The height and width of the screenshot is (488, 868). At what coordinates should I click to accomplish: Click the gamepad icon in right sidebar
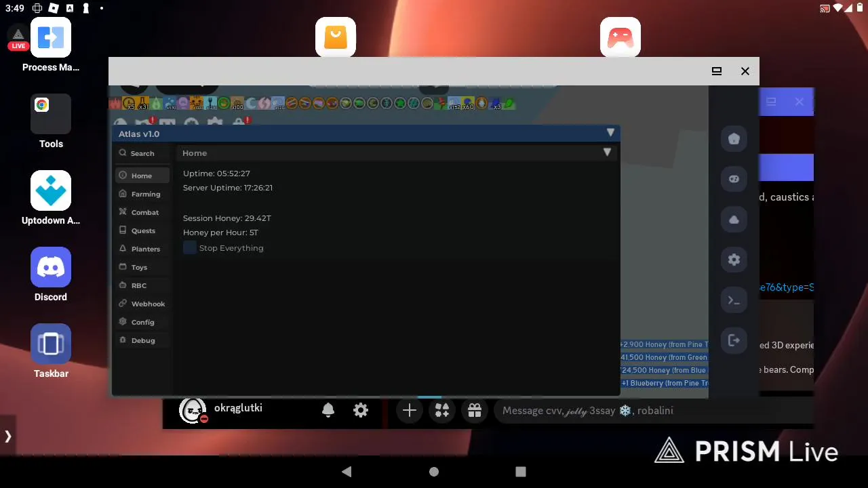[734, 179]
